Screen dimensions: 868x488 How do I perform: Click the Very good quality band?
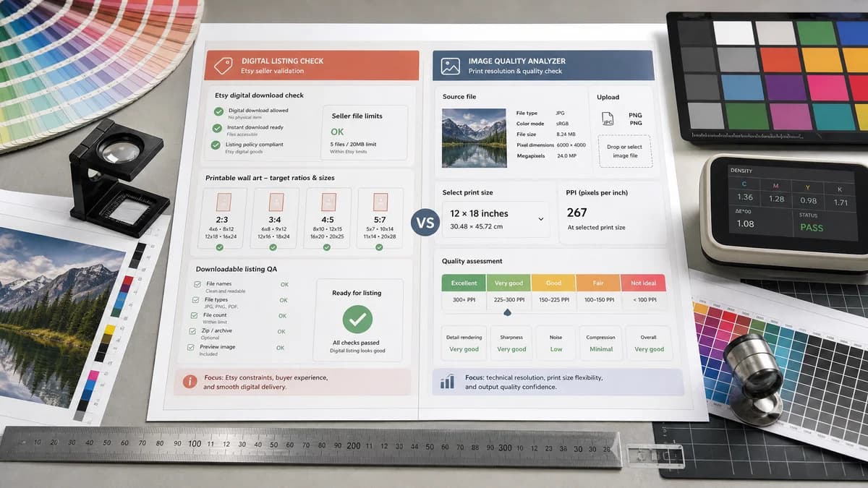click(x=509, y=283)
